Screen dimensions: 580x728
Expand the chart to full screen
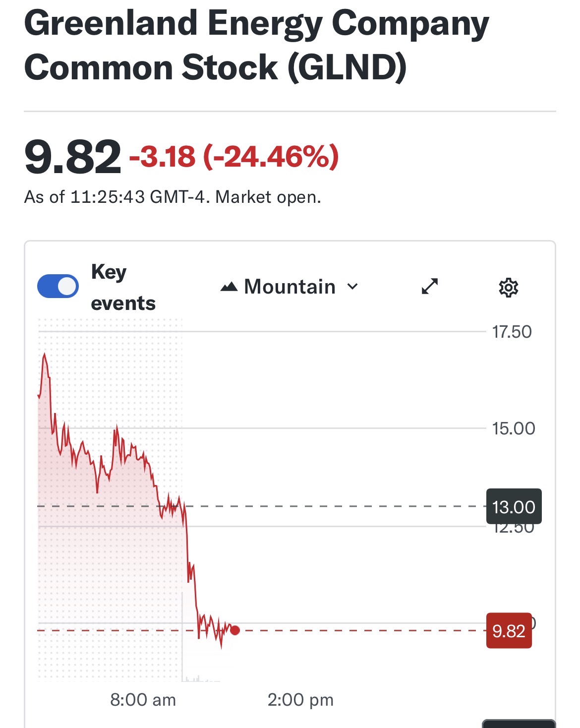click(x=429, y=287)
